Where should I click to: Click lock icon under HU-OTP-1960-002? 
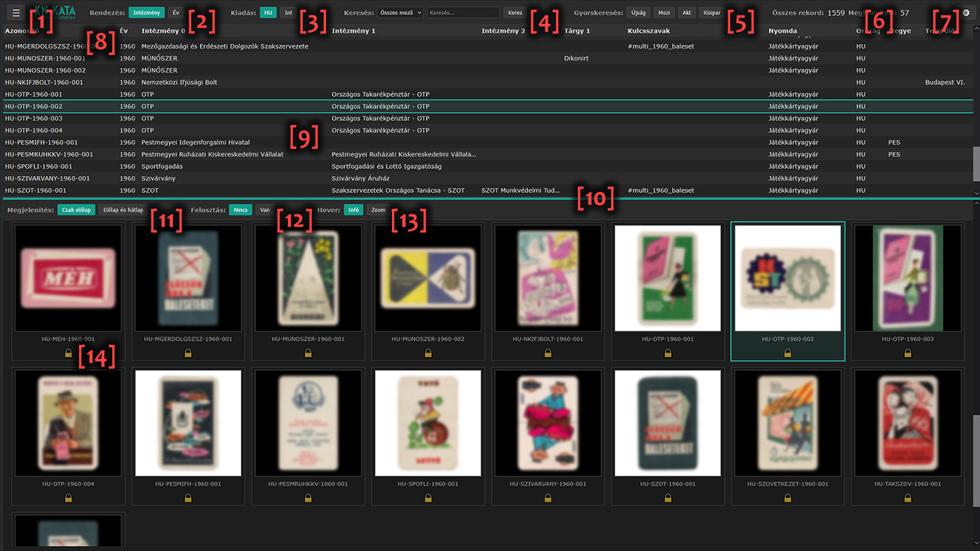tap(787, 353)
